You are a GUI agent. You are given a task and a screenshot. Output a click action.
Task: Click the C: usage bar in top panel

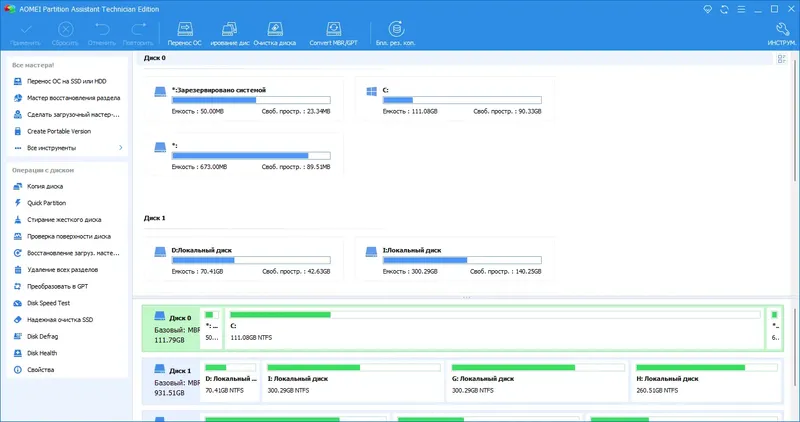coord(462,100)
